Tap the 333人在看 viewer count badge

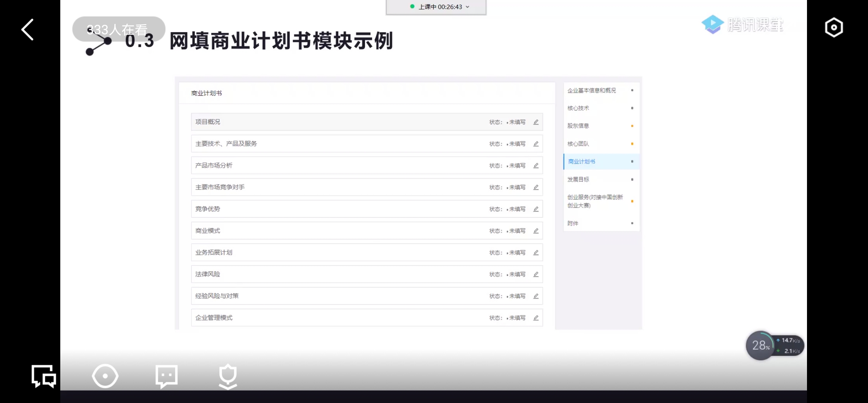118,29
